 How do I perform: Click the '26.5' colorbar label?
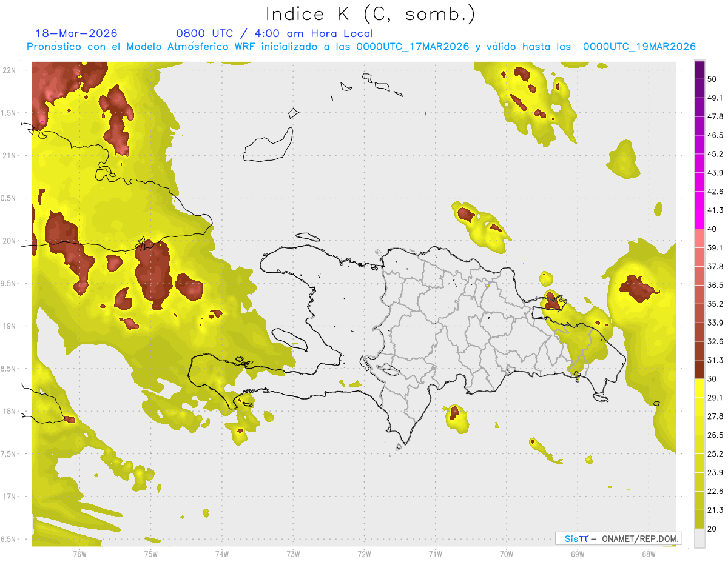click(x=715, y=435)
